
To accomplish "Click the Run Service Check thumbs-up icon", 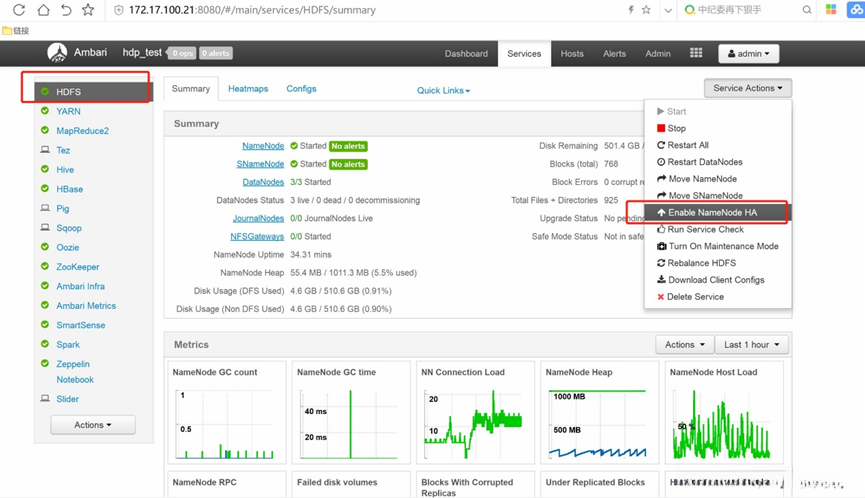I will pyautogui.click(x=661, y=229).
